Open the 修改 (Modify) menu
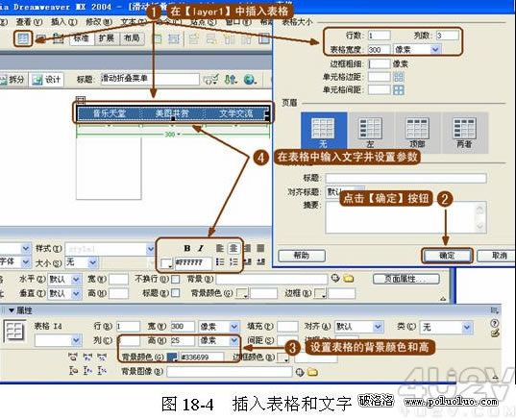516x420 pixels. point(99,22)
